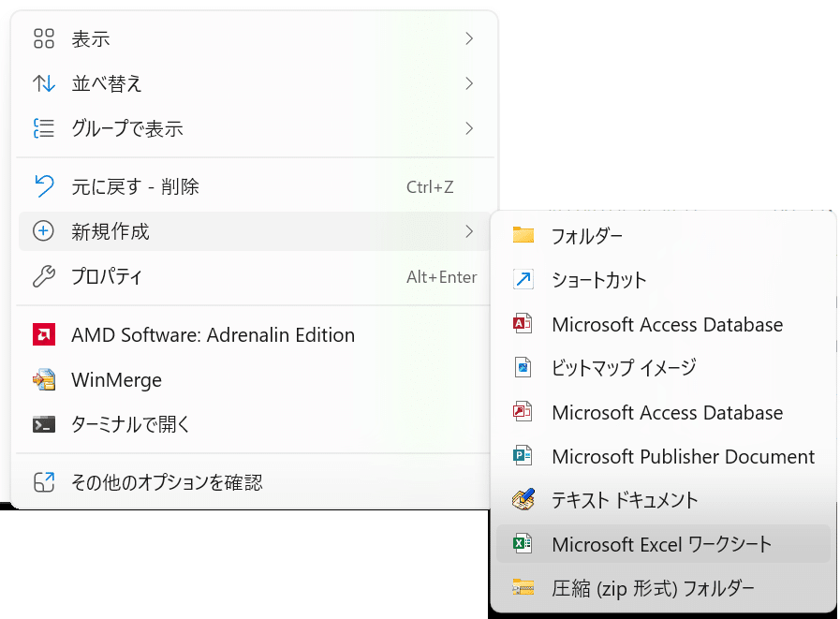Click the notepad icon beside テキスト ドキュメント

tap(523, 499)
